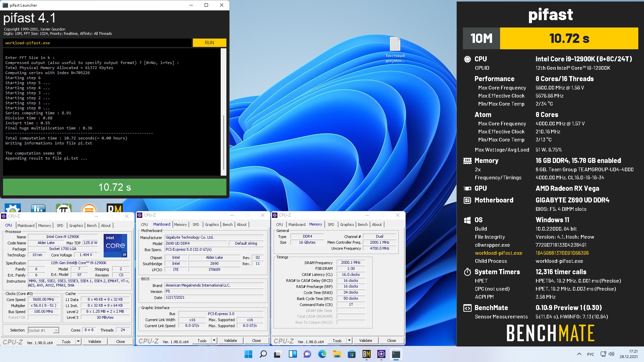The width and height of the screenshot is (644, 362).
Task: Click Close button in the Mainboard CPU-Z window
Action: [x=256, y=341]
